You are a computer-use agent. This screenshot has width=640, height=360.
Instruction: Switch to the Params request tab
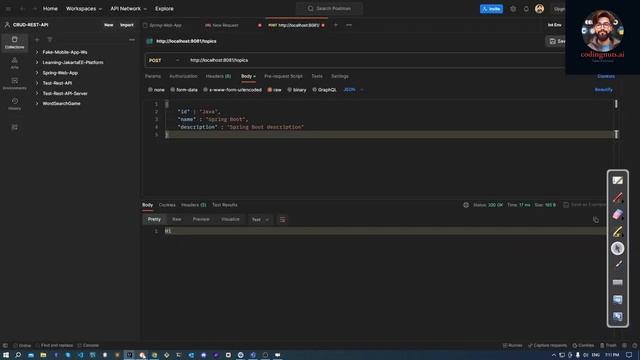point(153,76)
